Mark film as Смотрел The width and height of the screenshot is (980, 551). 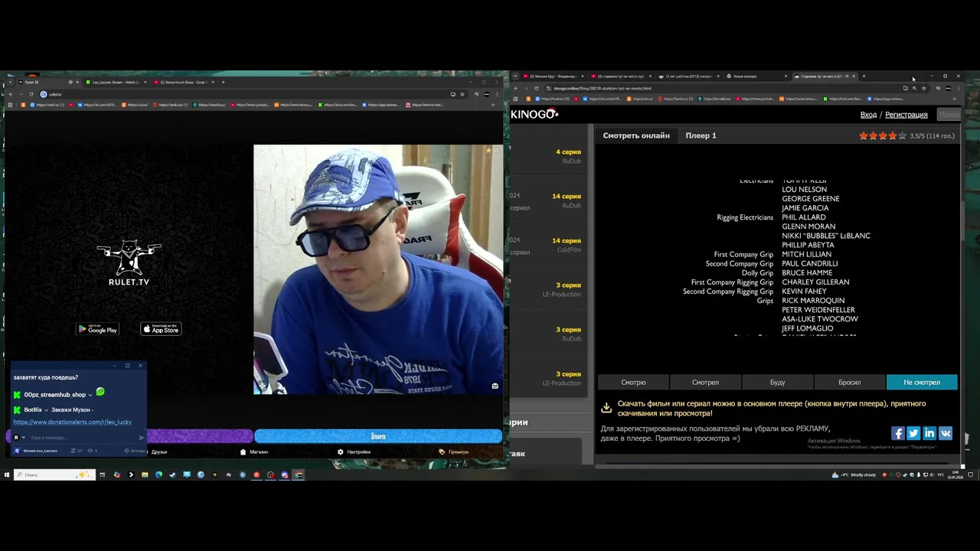click(x=705, y=382)
